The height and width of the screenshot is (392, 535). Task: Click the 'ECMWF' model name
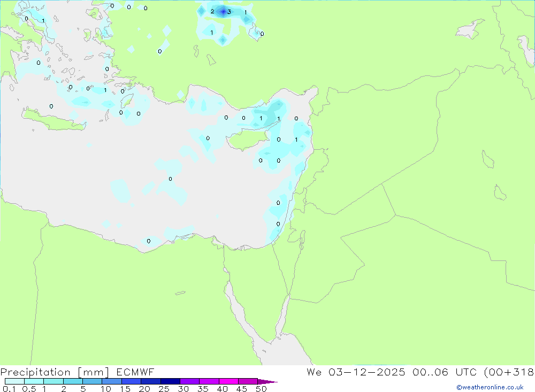[x=135, y=372]
